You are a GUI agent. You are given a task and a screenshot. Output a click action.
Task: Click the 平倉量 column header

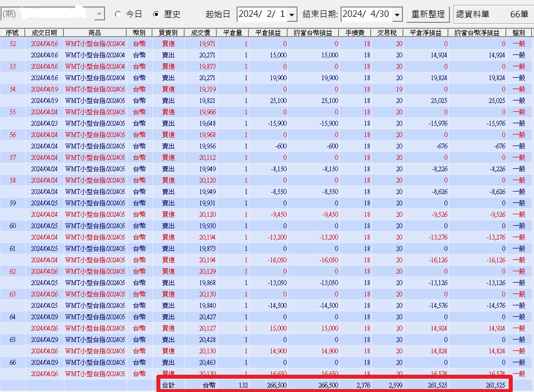233,33
